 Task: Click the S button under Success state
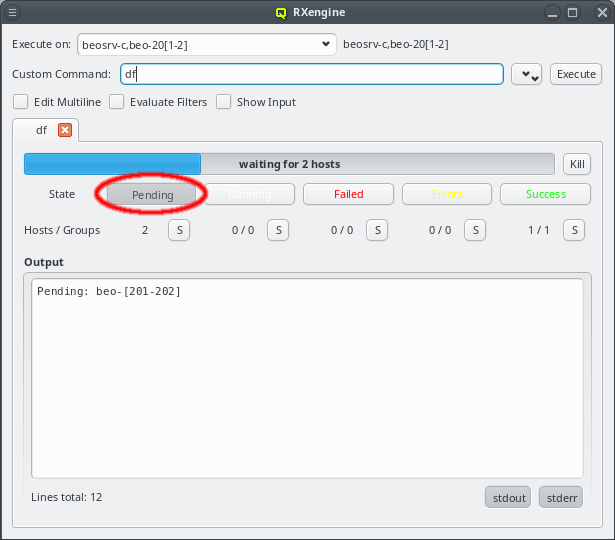[x=574, y=230]
